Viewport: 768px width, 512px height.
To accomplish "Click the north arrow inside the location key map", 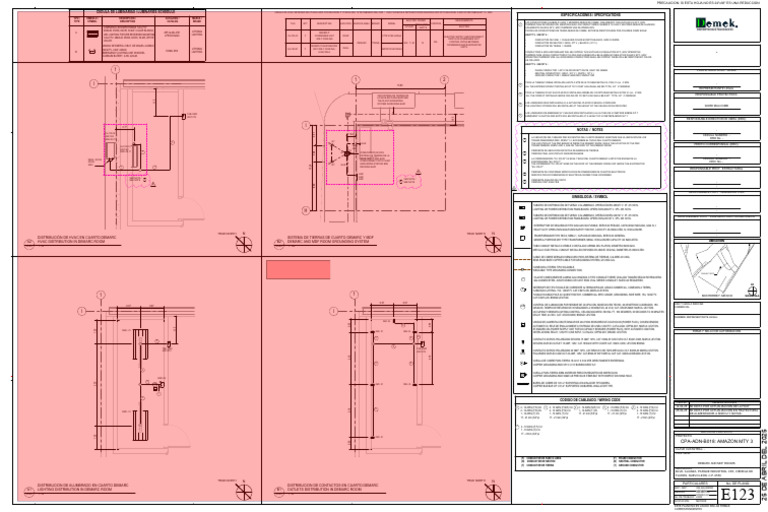I will point(752,292).
